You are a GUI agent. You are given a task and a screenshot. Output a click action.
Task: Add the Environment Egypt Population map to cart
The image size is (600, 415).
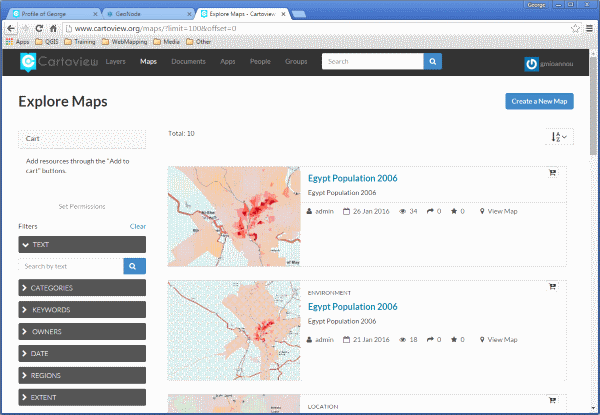pos(553,286)
